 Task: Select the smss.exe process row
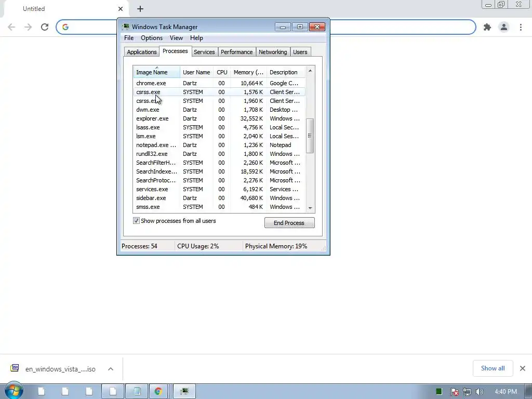tap(219, 207)
